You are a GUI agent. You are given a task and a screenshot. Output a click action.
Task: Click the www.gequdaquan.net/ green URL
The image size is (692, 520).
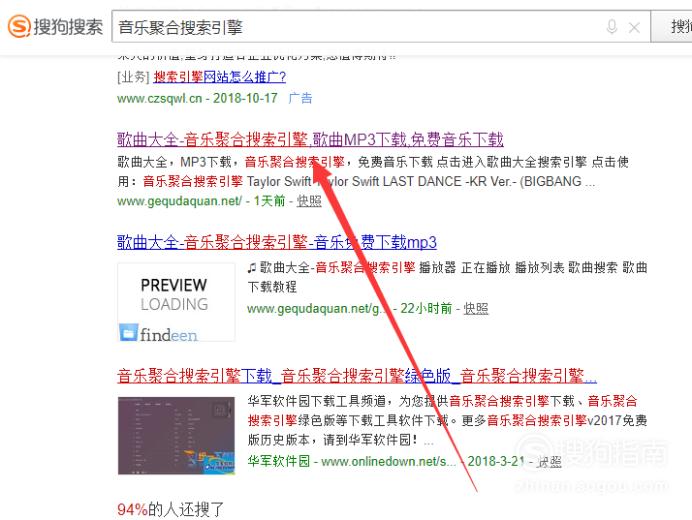pos(179,201)
